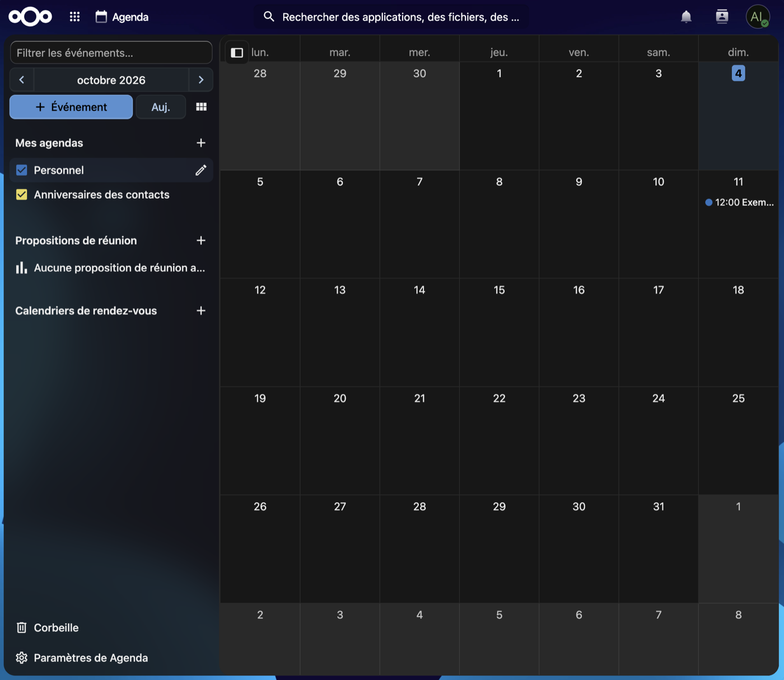Add a new meeting proposal

point(201,241)
